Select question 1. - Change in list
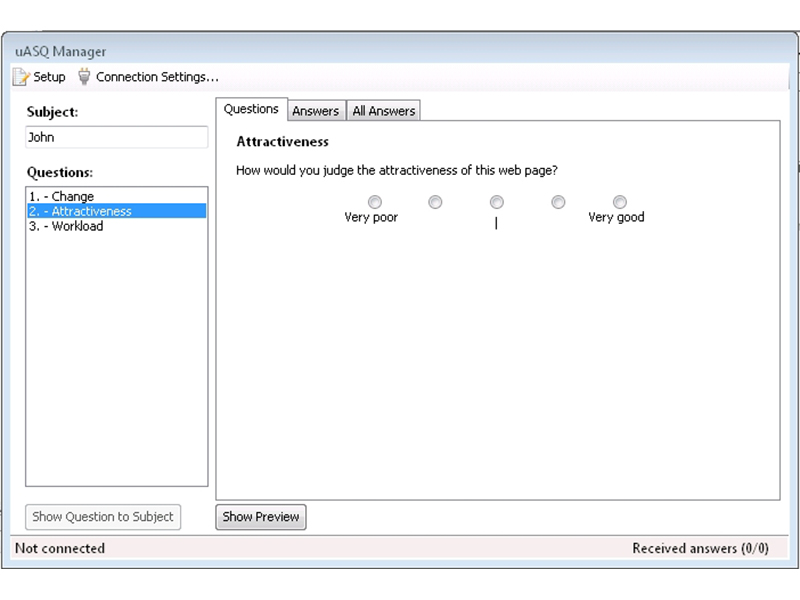 click(x=62, y=197)
